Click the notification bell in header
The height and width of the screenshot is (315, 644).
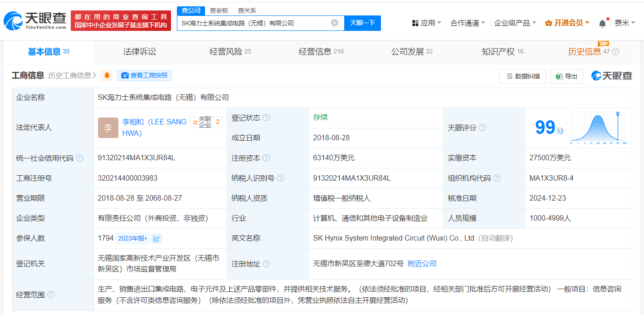(602, 23)
